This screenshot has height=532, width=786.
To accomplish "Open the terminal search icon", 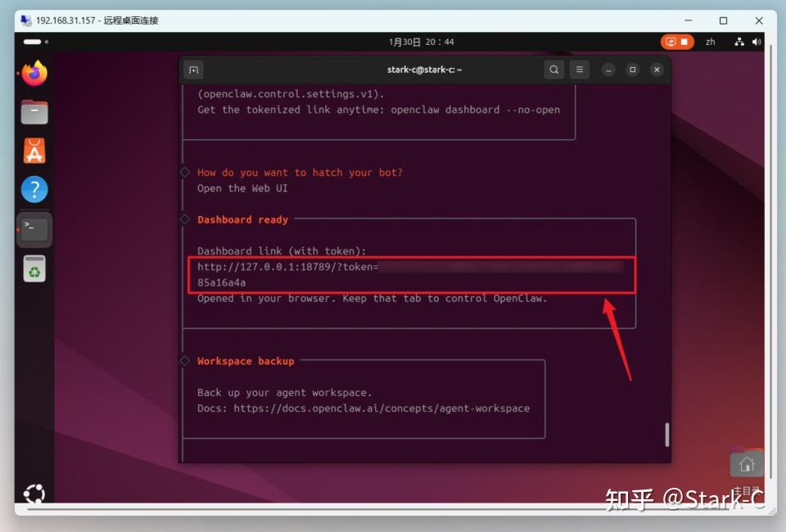I will tap(554, 70).
